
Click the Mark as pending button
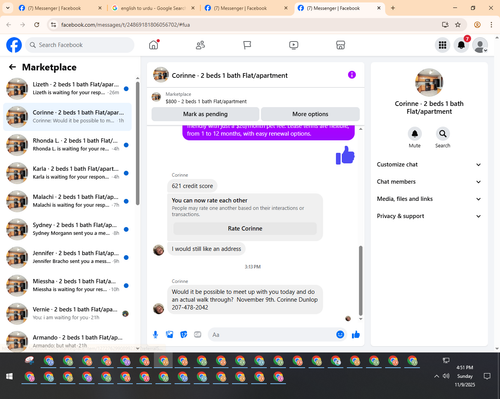[x=205, y=114]
